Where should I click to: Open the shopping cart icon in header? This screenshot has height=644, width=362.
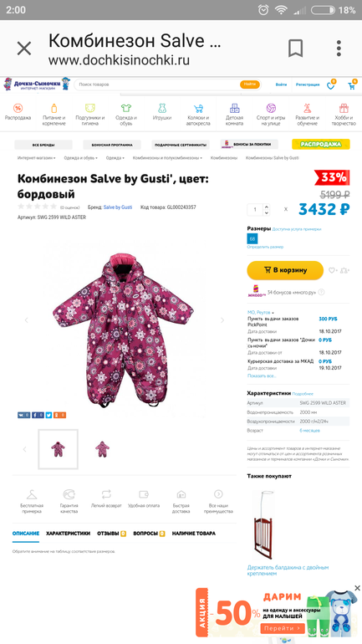click(352, 85)
